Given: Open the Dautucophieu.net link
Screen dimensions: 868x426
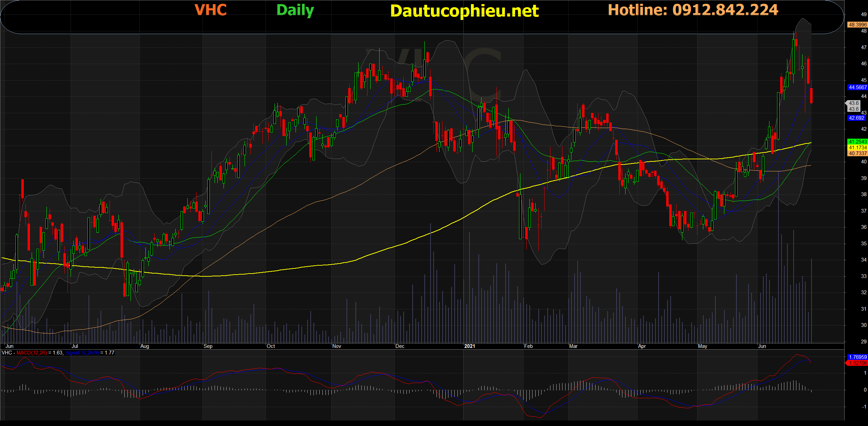Looking at the screenshot, I should pos(464,11).
